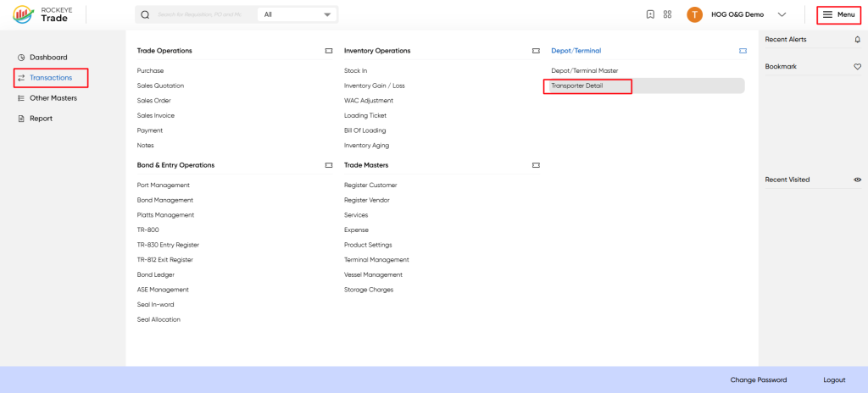Open WAC Adjustment

tap(369, 101)
